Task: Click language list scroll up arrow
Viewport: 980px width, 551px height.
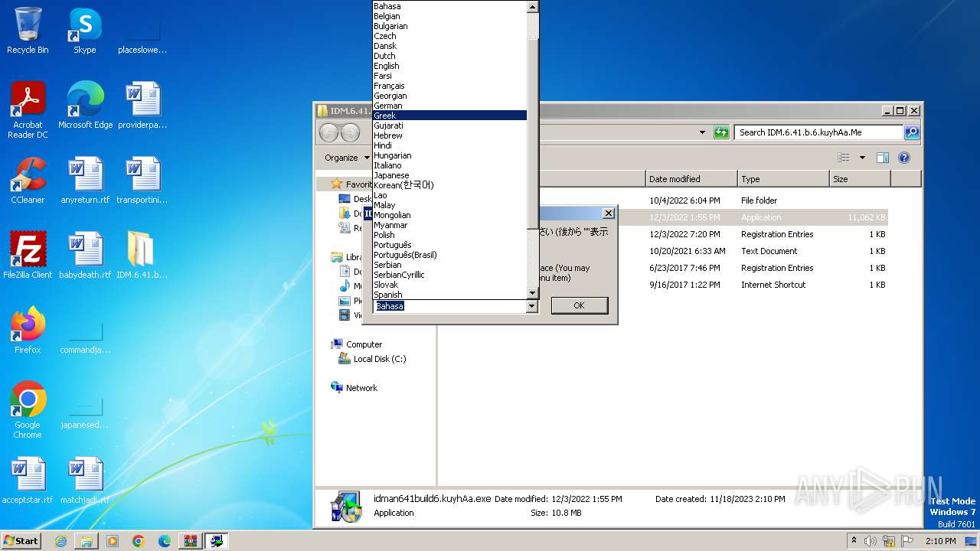Action: tap(533, 6)
